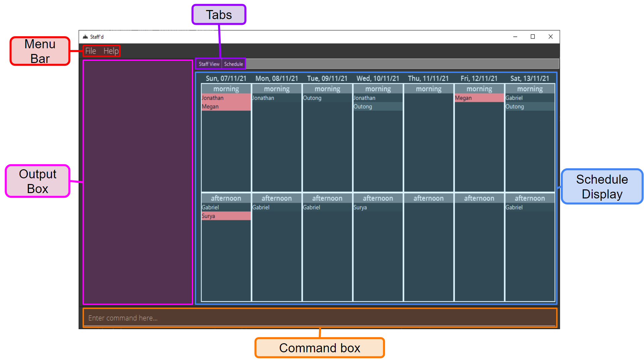Select the Sat, 13/11/21 date header
Viewport: 644px width, 362px height.
click(530, 78)
